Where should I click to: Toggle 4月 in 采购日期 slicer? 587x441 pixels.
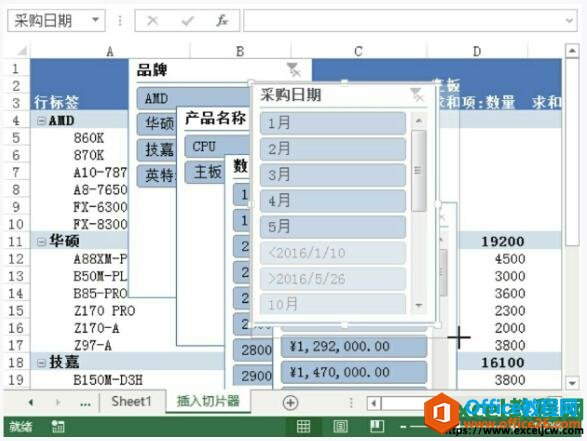[333, 201]
